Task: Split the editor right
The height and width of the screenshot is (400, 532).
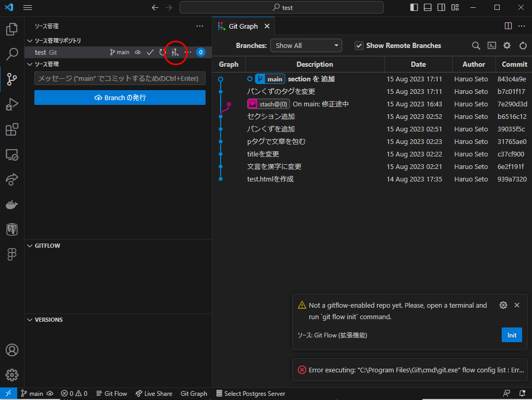Action: (508, 26)
